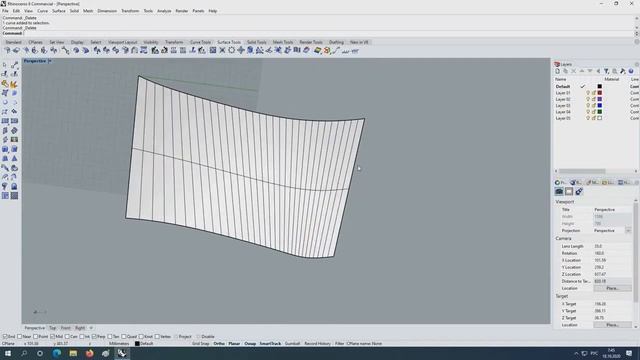Click the move layer up arrow icon
Image resolution: width=640 pixels, height=360 pixels.
[582, 71]
